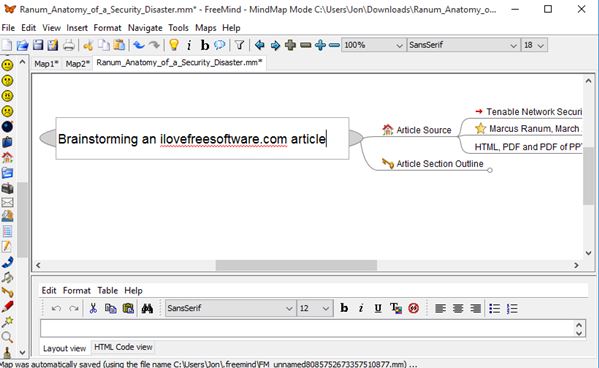This screenshot has width=599, height=368.
Task: Open the Maps menu
Action: (x=206, y=28)
